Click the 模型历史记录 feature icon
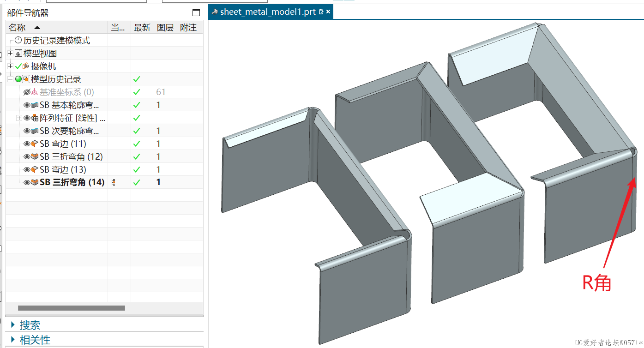 pyautogui.click(x=26, y=79)
